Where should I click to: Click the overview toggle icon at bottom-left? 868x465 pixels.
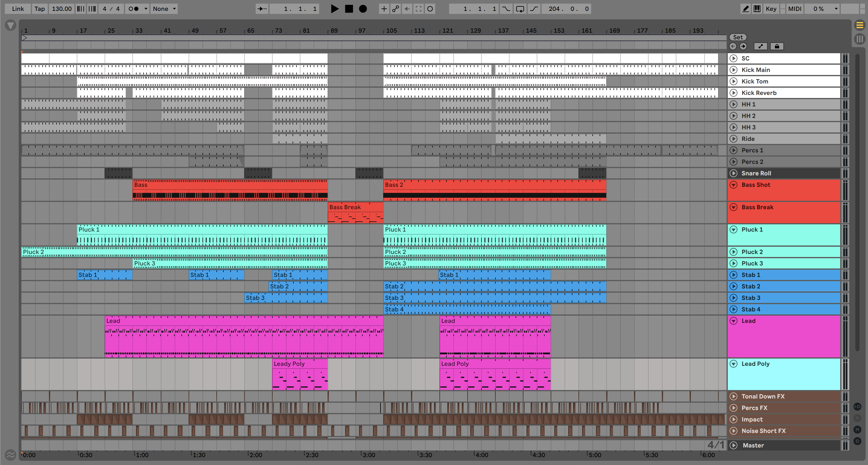[x=11, y=455]
